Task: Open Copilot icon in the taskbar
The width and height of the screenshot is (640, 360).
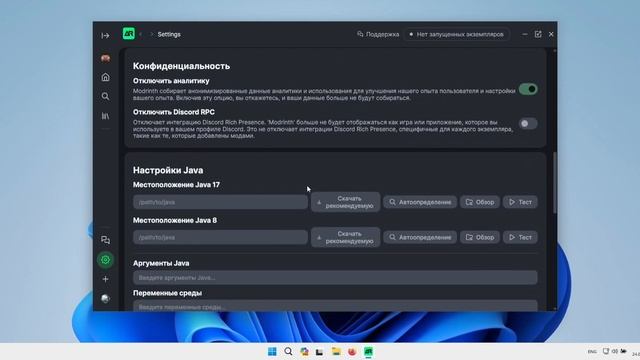Action: pyautogui.click(x=304, y=351)
